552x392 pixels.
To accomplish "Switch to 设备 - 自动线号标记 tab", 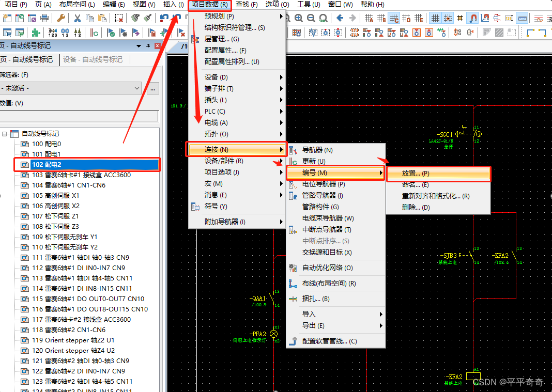I will (93, 59).
